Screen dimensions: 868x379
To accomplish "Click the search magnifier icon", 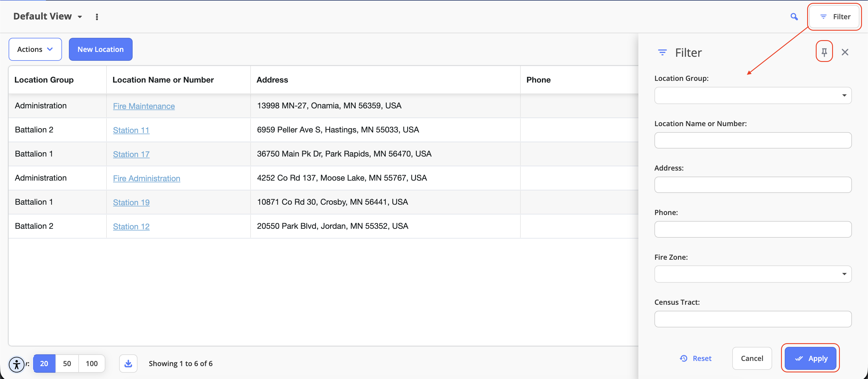I will point(794,17).
